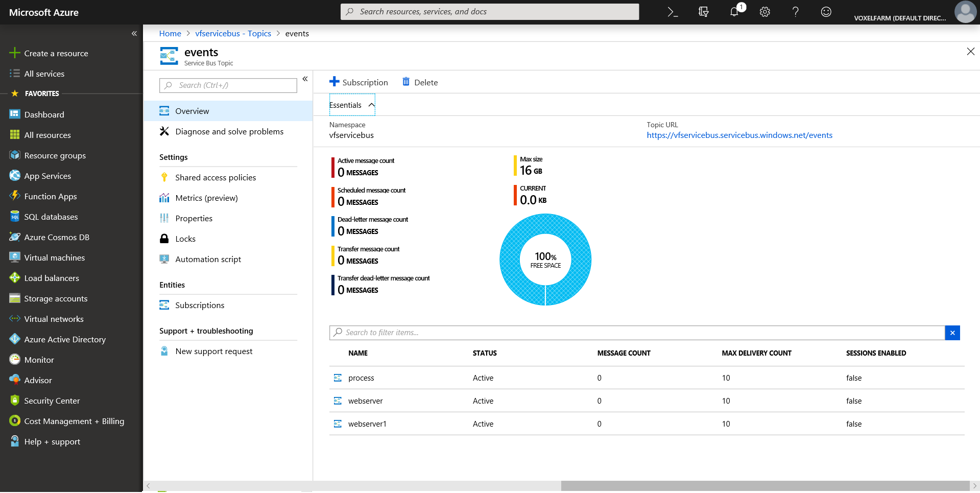This screenshot has height=493, width=980.
Task: Close the events blade
Action: click(971, 52)
